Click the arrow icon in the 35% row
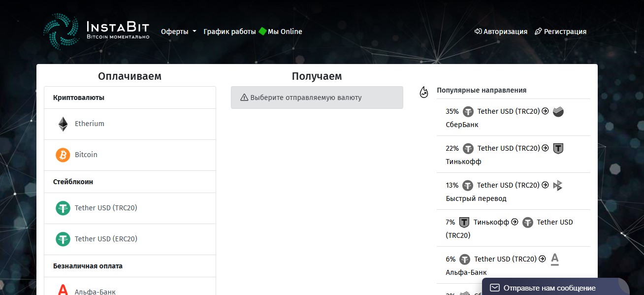The image size is (644, 295). tap(545, 111)
